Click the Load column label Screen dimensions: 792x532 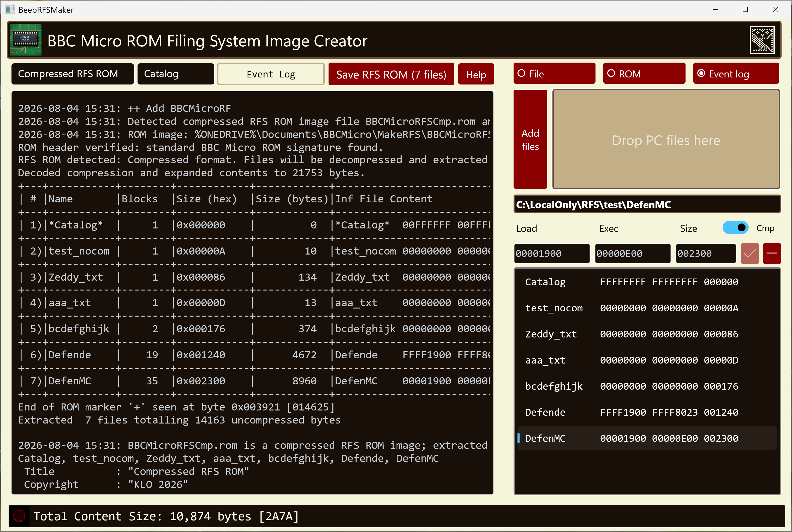(527, 228)
